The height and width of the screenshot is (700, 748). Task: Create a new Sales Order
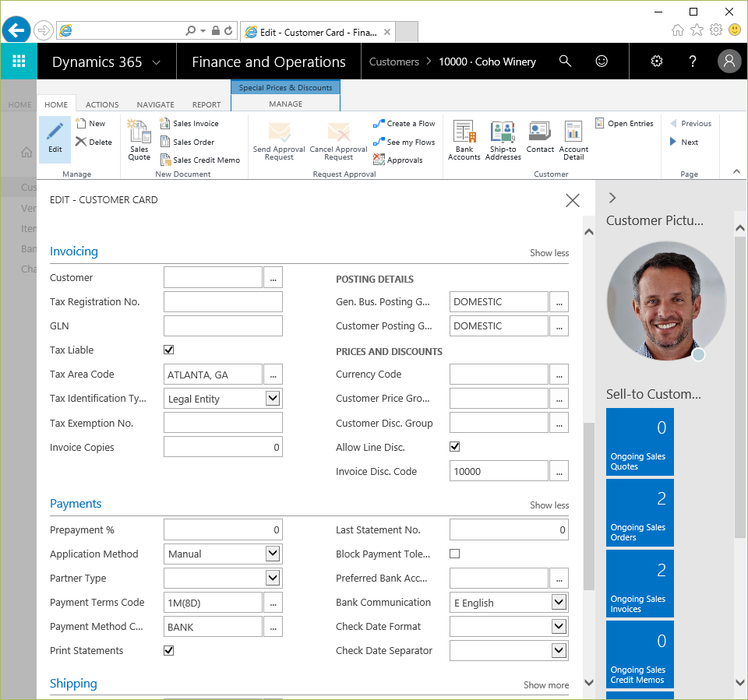pyautogui.click(x=187, y=142)
